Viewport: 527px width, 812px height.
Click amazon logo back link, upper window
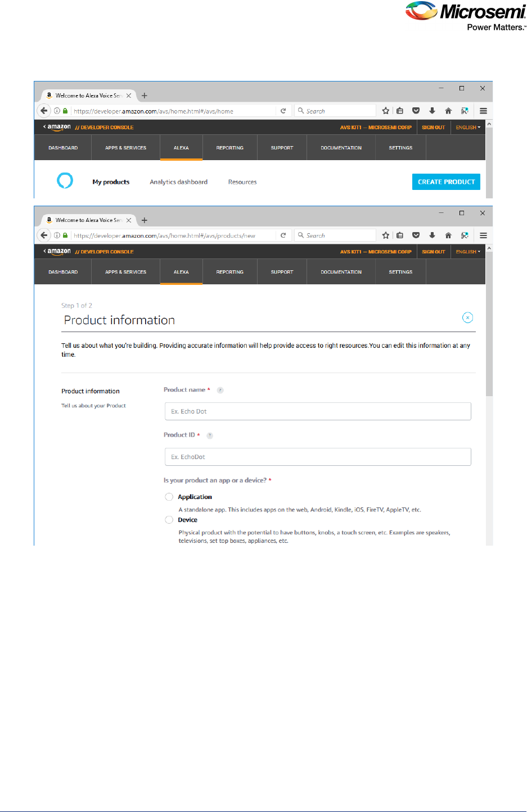[x=57, y=127]
